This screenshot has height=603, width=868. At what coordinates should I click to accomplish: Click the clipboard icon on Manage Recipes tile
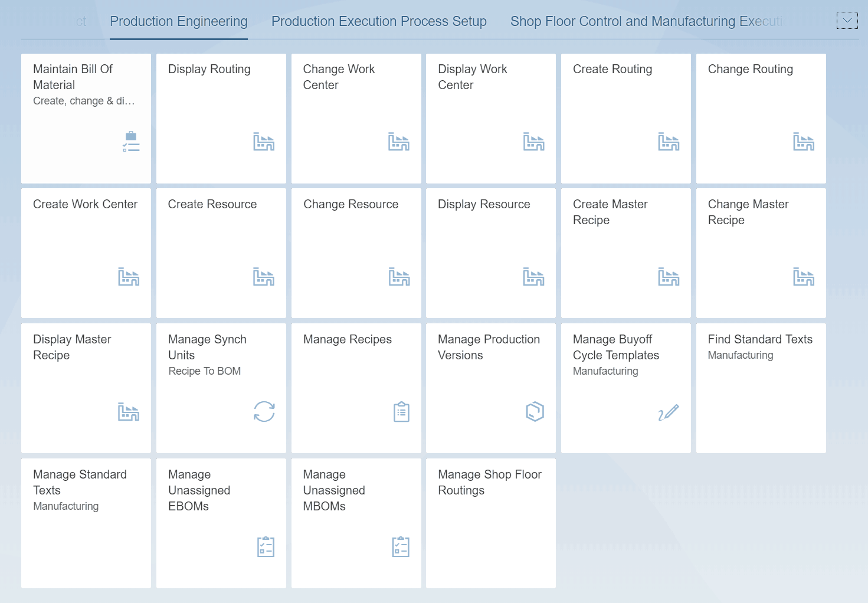tap(401, 412)
